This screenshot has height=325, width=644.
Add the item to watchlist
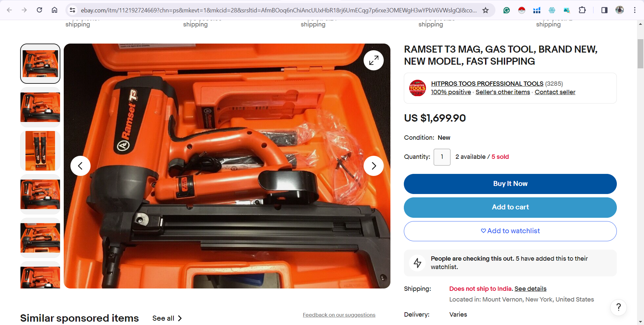click(x=510, y=231)
